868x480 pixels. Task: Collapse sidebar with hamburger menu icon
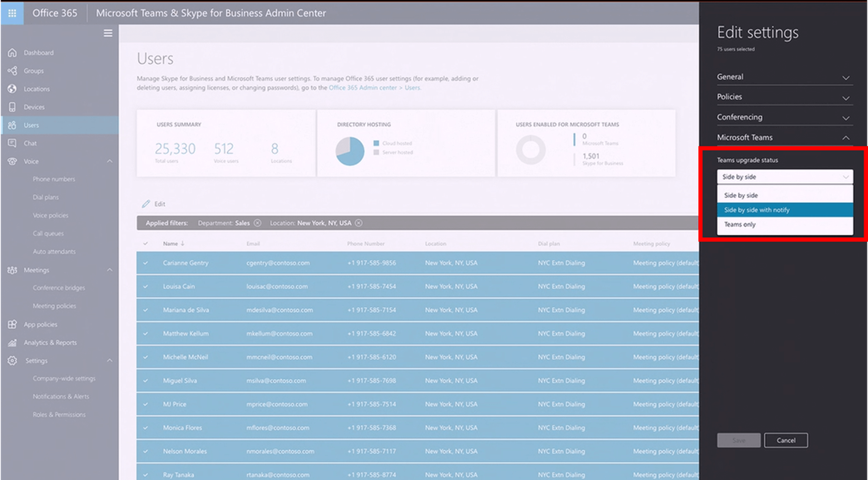[x=108, y=33]
